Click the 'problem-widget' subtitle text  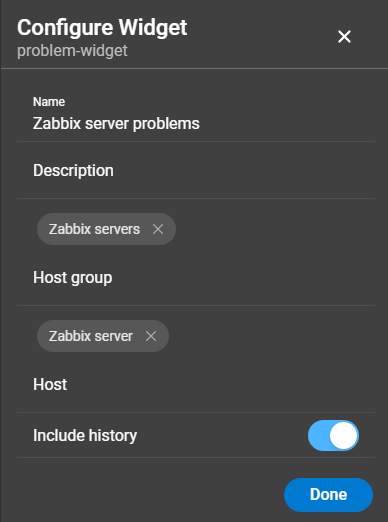pyautogui.click(x=72, y=51)
